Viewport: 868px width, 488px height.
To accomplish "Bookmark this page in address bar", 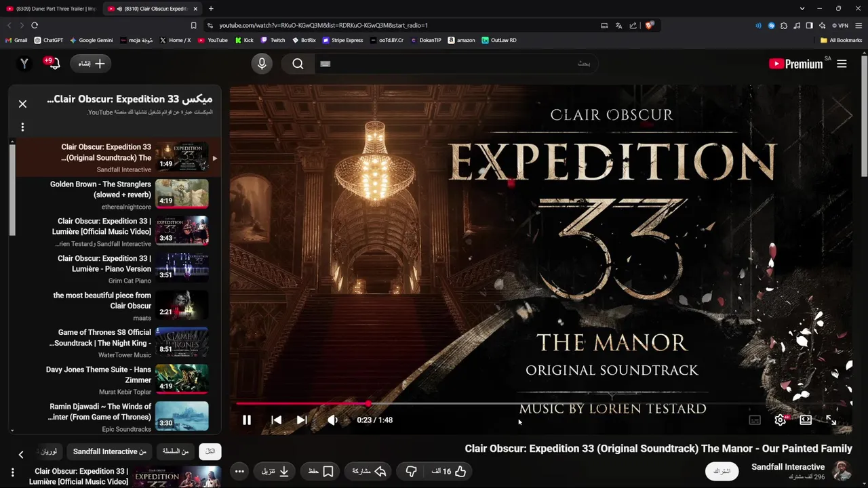I will coord(193,25).
